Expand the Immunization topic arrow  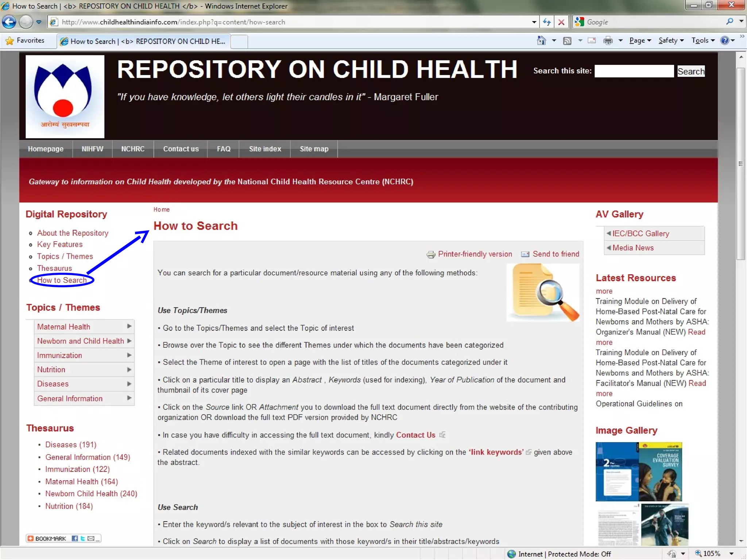(129, 355)
